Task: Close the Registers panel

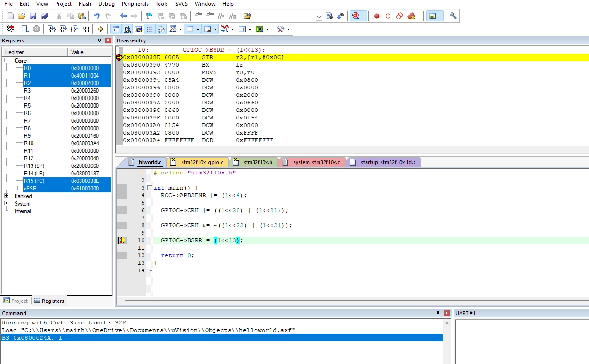Action: [x=108, y=40]
